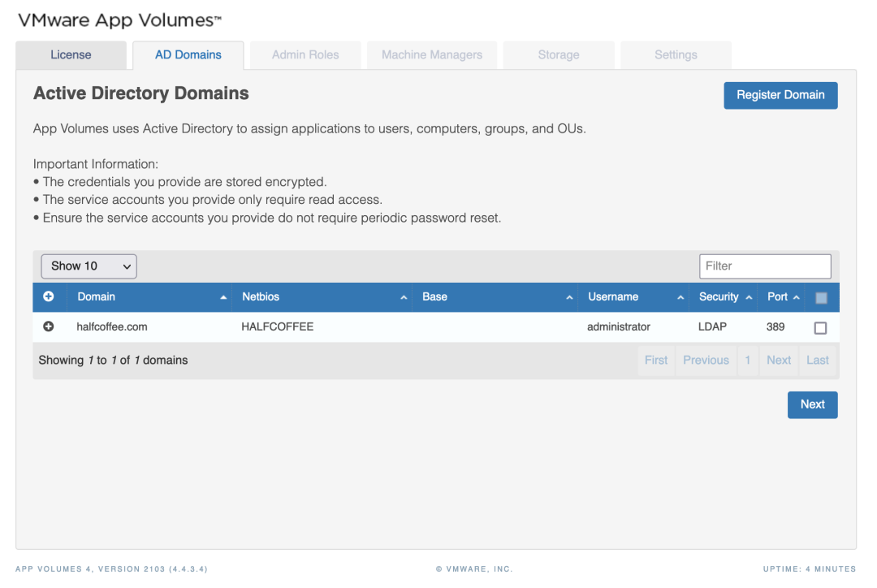Go to the Storage tab
Screen dimensions: 877x588
pyautogui.click(x=559, y=55)
